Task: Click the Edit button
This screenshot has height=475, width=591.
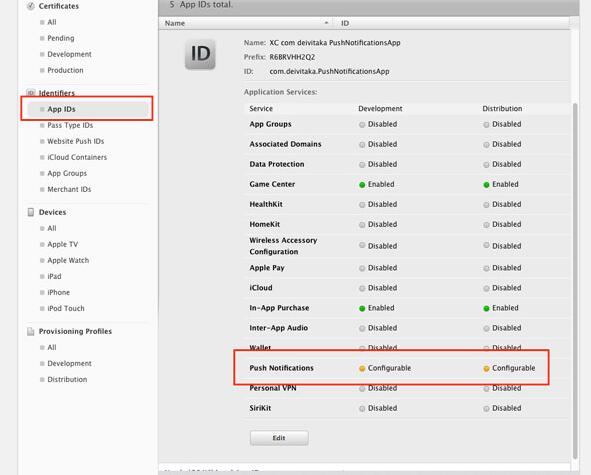Action: [279, 438]
